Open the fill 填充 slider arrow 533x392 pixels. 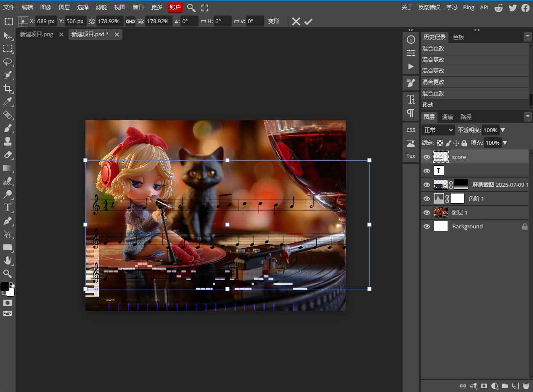[x=505, y=143]
